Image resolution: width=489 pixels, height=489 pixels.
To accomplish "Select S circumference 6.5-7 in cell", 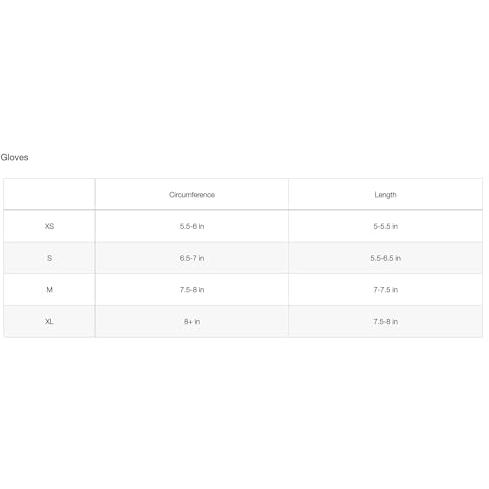I will pos(192,258).
